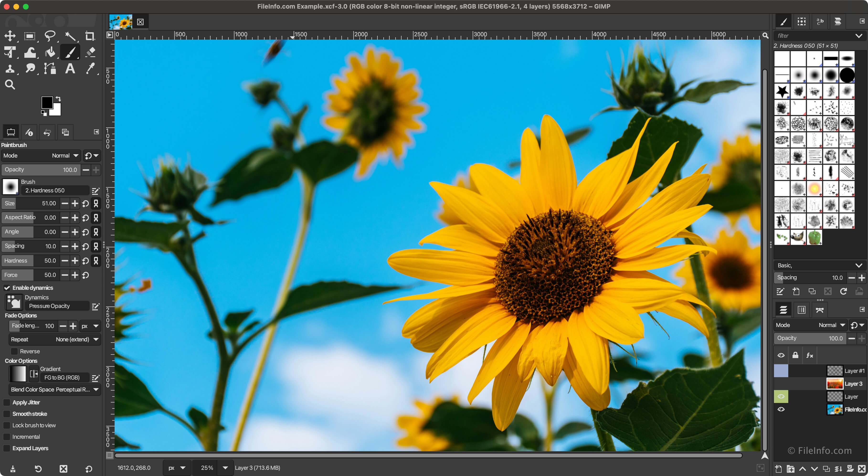Screen dimensions: 868x476
Task: Open the zoom percentage dropdown in status bar
Action: coord(225,468)
